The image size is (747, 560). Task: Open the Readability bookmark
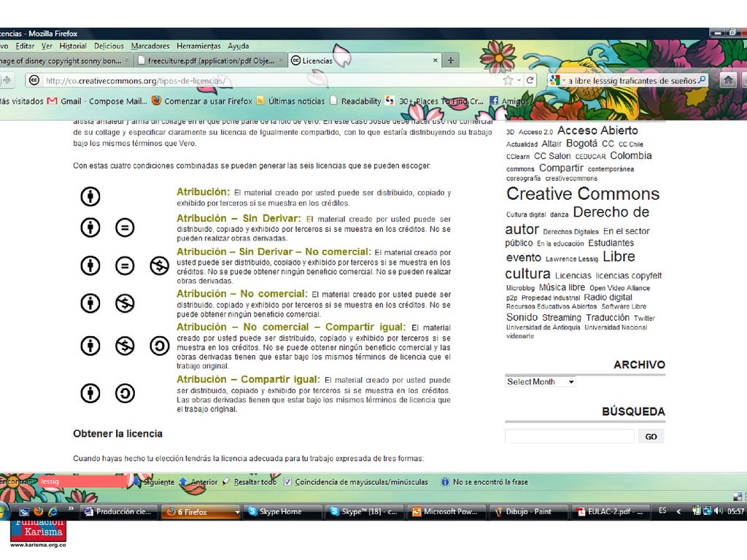[355, 101]
